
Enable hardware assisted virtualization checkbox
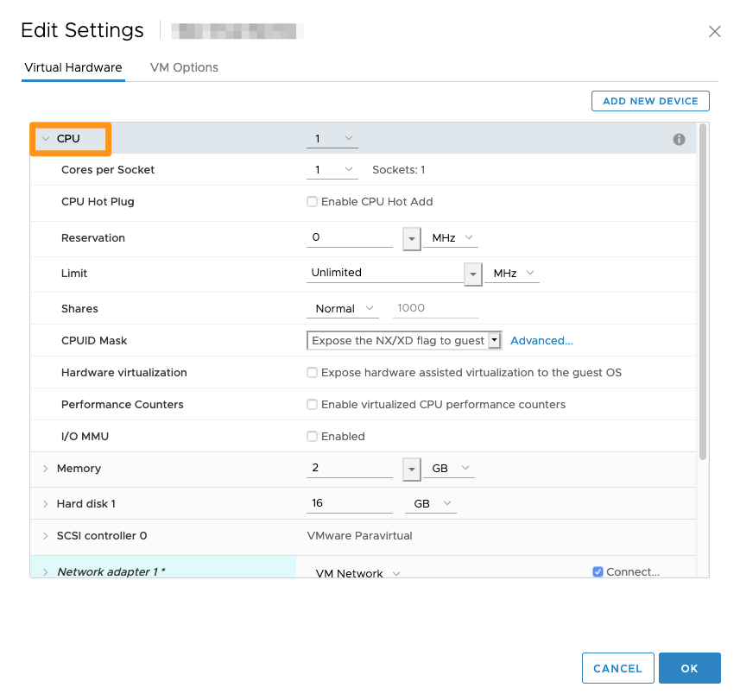(313, 373)
